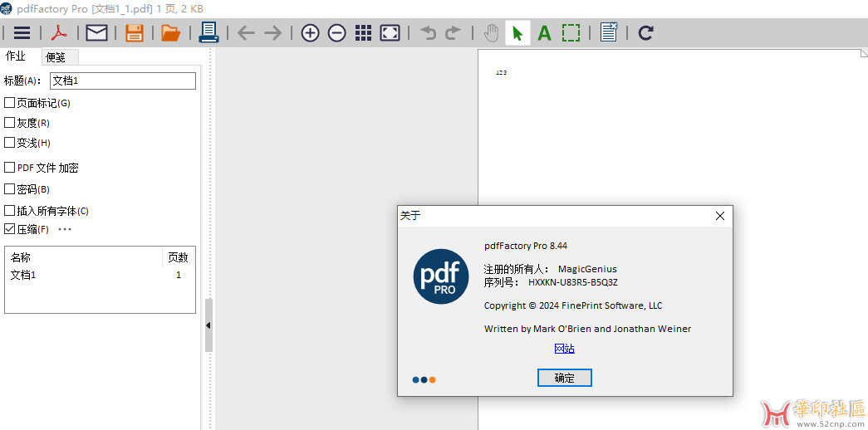The image size is (868, 430).
Task: Click the folded page corner on preview
Action: pyautogui.click(x=864, y=53)
